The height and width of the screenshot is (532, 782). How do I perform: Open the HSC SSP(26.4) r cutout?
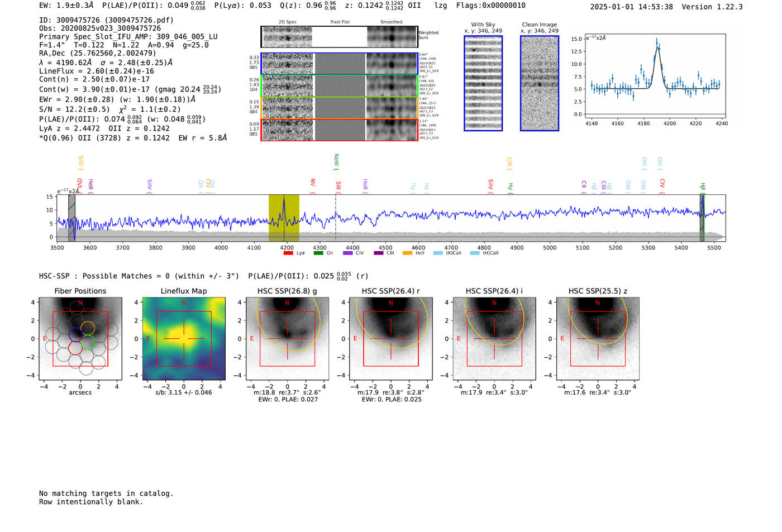390,338
